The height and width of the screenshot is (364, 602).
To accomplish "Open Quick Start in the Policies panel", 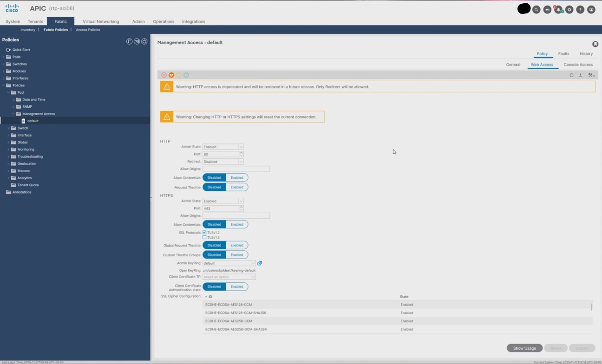I will click(22, 50).
